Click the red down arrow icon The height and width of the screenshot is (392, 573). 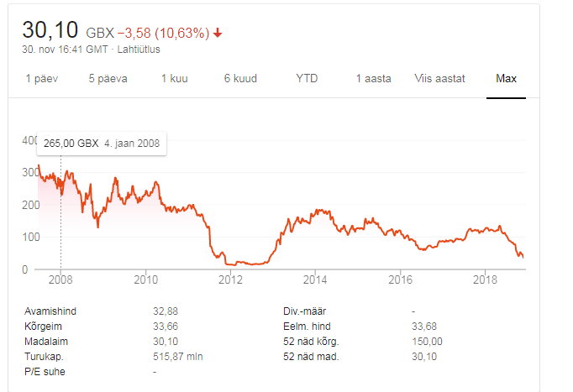tap(218, 33)
